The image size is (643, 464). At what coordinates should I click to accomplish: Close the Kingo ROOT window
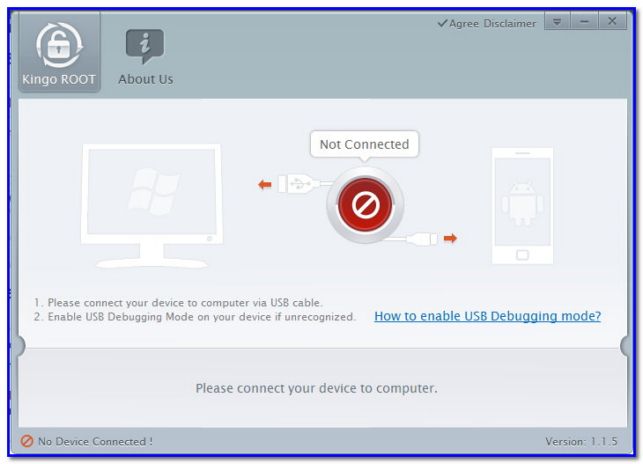(612, 21)
